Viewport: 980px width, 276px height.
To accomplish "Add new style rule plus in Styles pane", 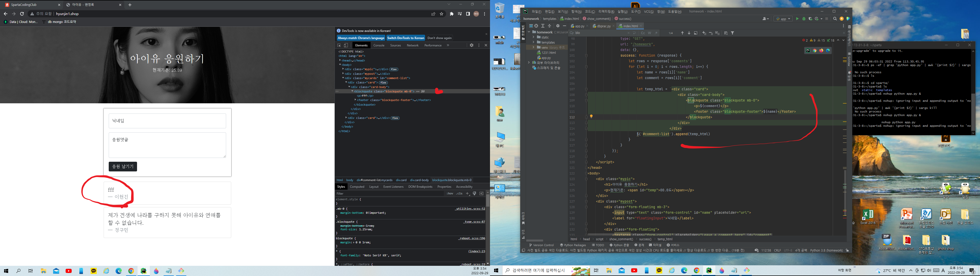I will click(468, 194).
